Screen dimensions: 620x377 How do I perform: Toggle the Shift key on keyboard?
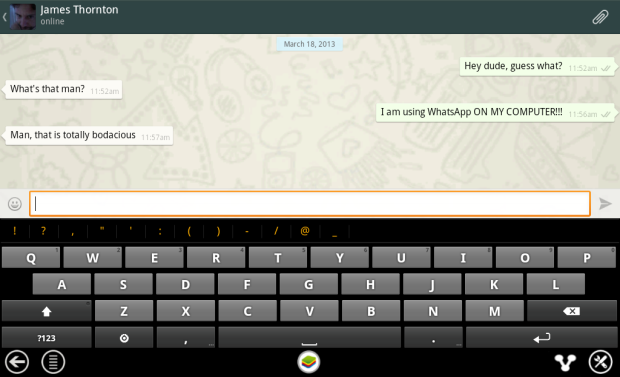click(47, 311)
